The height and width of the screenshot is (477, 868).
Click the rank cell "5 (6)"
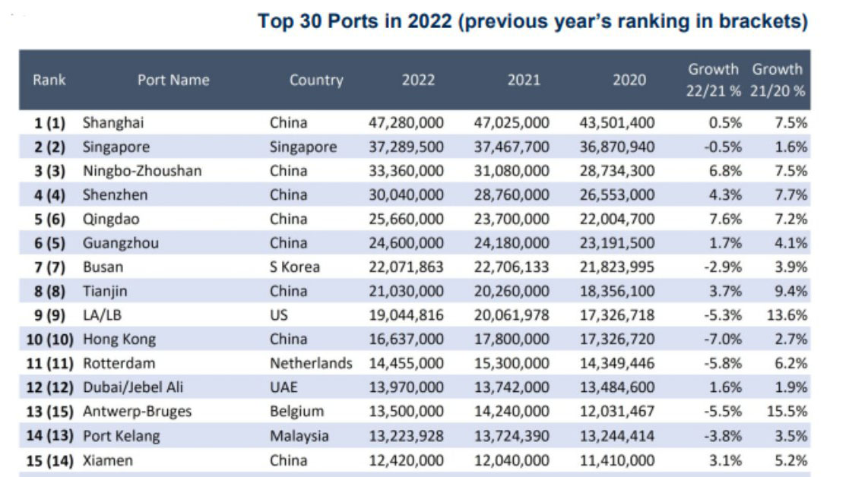point(50,220)
